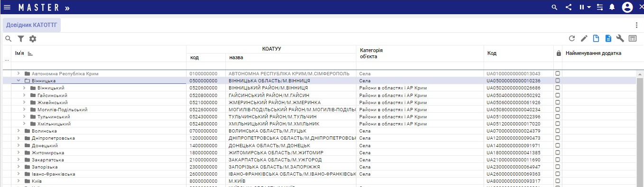This screenshot has width=644, height=187.
Task: Toggle checkbox in Волинська row
Action: 558,131
